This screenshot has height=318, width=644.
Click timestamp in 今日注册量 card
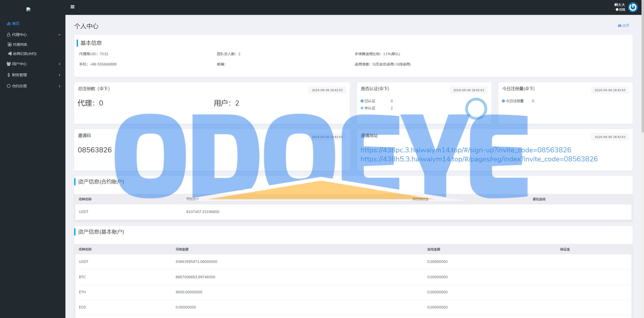click(610, 90)
